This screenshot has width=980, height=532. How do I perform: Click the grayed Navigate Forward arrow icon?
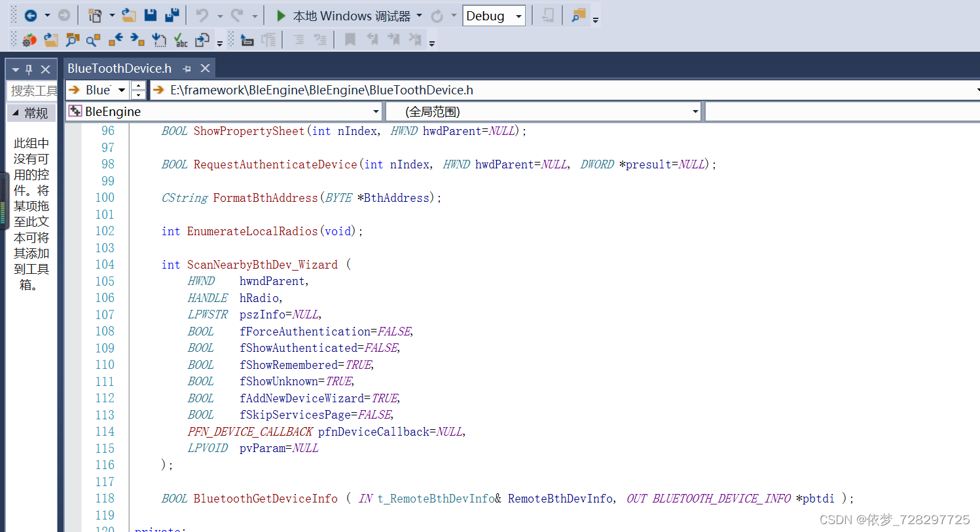[x=64, y=16]
